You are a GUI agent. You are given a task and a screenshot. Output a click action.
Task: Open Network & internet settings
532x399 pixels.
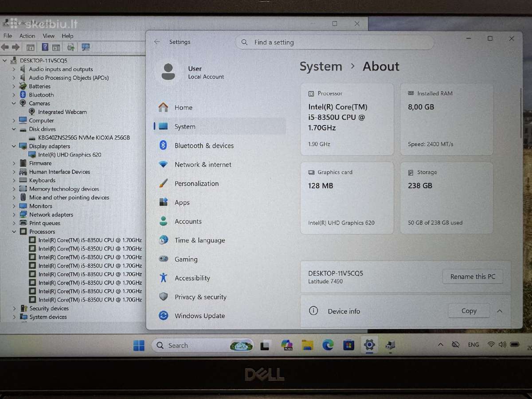[219, 164]
